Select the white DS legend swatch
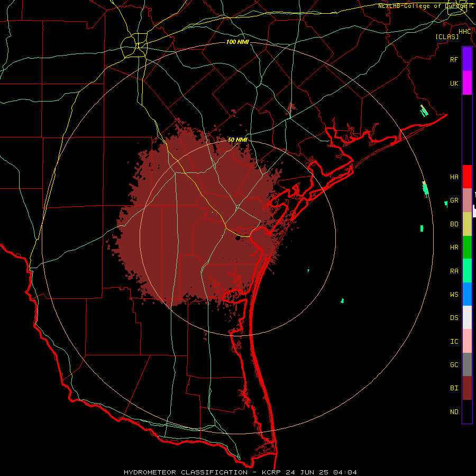 tap(467, 317)
